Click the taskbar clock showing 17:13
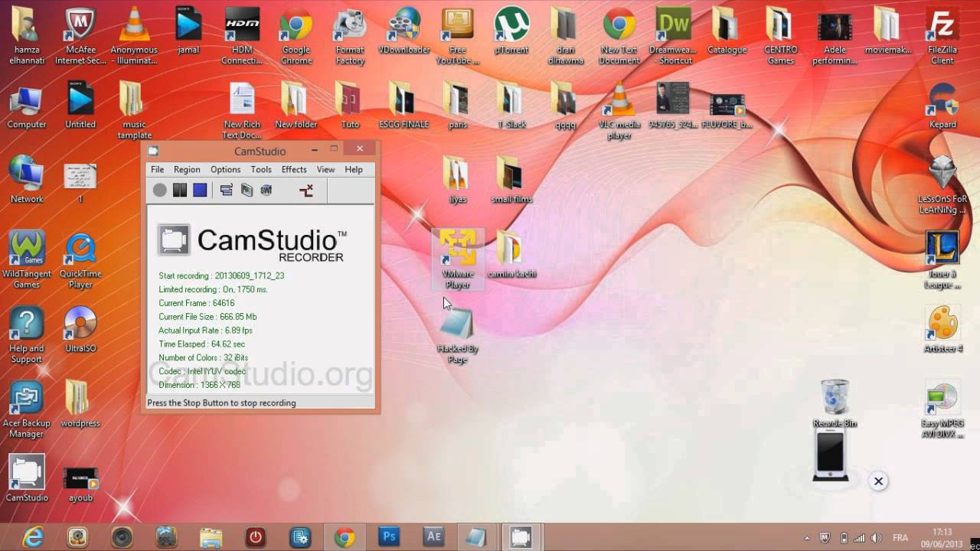This screenshot has height=551, width=980. [x=942, y=538]
